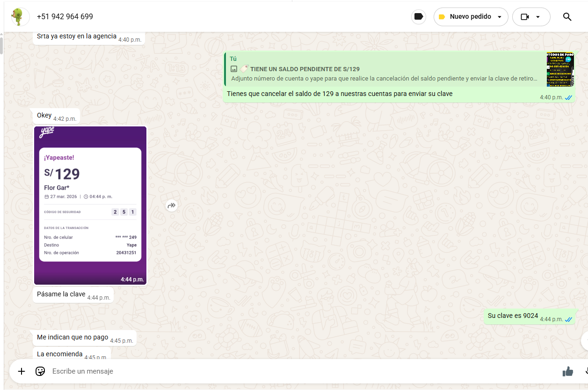Open the Yape S/129 receipt image
Viewport: 588px width, 390px height.
click(x=90, y=205)
